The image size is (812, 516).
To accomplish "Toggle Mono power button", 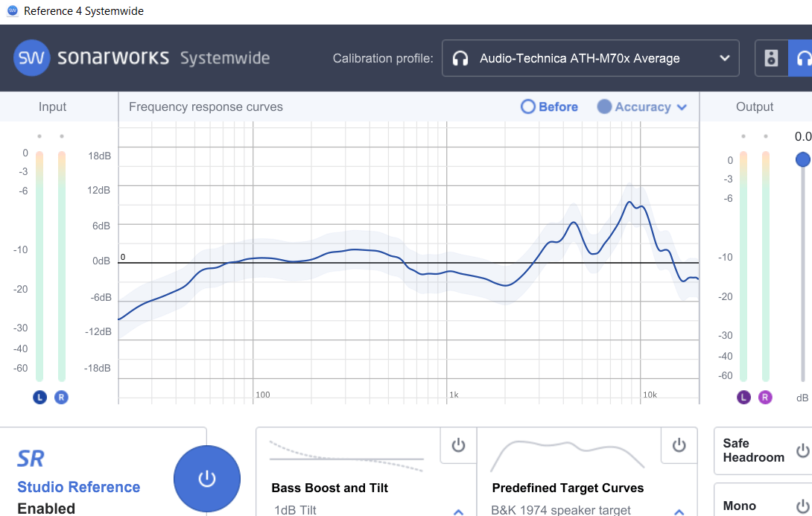I will (x=802, y=506).
